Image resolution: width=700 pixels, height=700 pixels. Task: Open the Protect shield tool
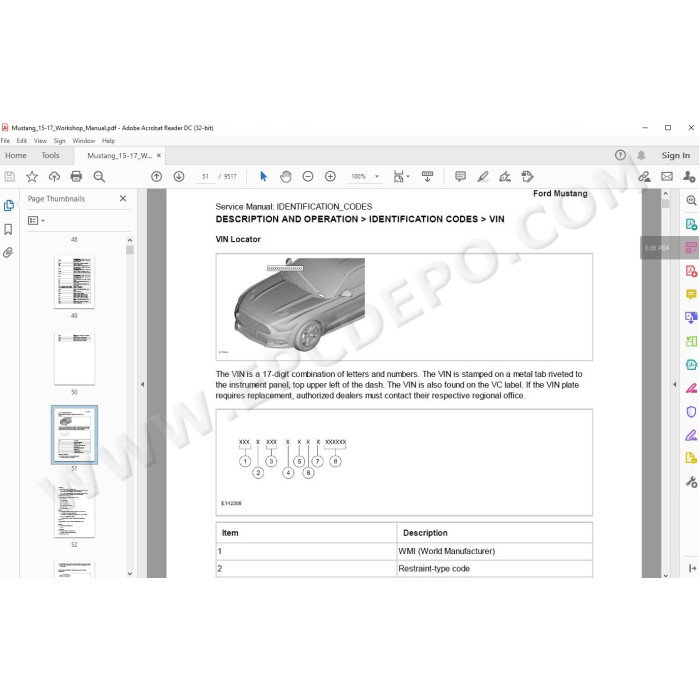pyautogui.click(x=691, y=412)
